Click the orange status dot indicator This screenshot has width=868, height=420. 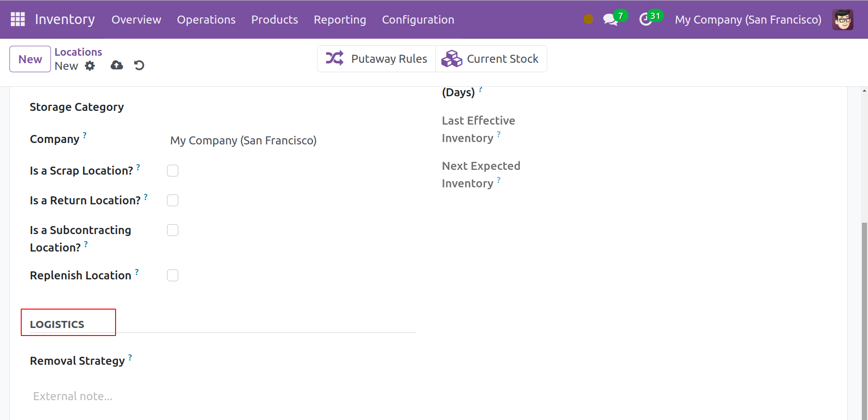point(588,19)
